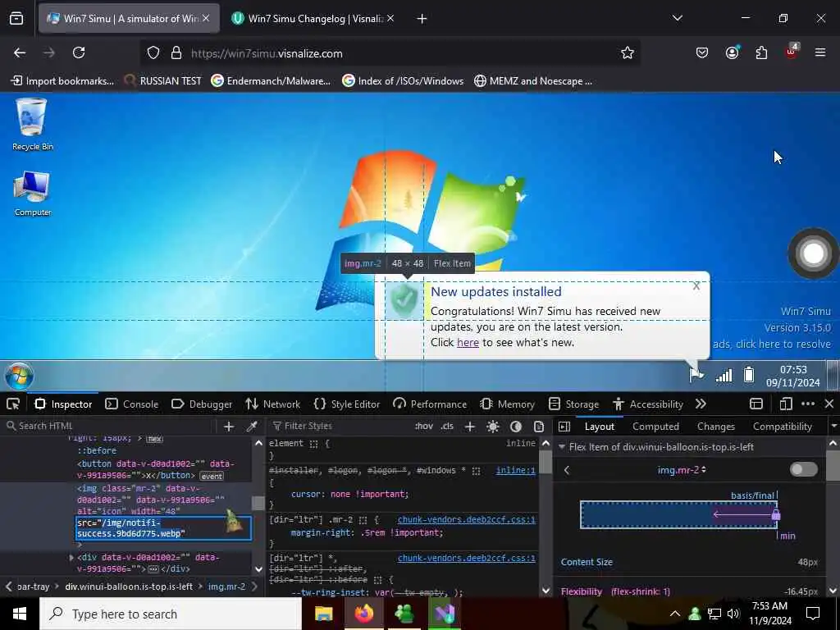
Task: Open the Style Editor tab
Action: (x=347, y=404)
